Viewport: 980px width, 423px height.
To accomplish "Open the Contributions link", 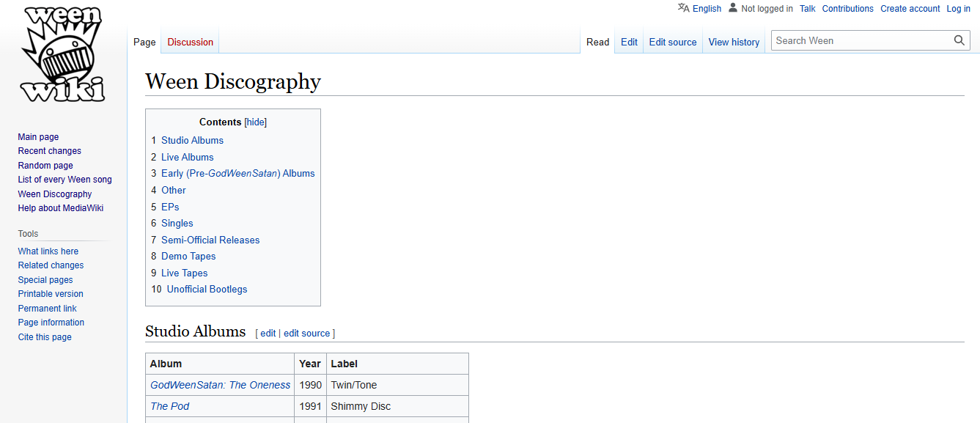I will pyautogui.click(x=848, y=9).
